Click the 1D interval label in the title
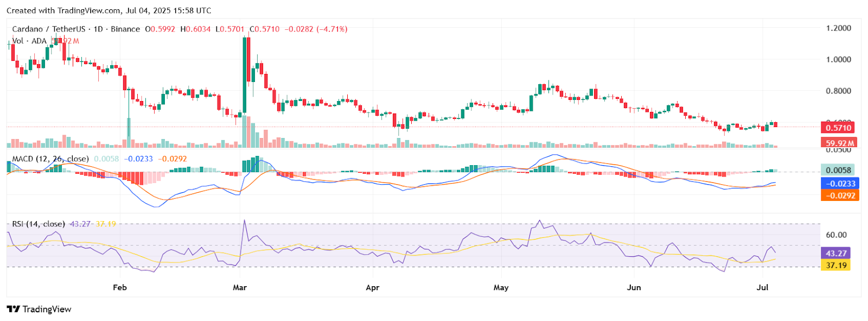 click(98, 29)
